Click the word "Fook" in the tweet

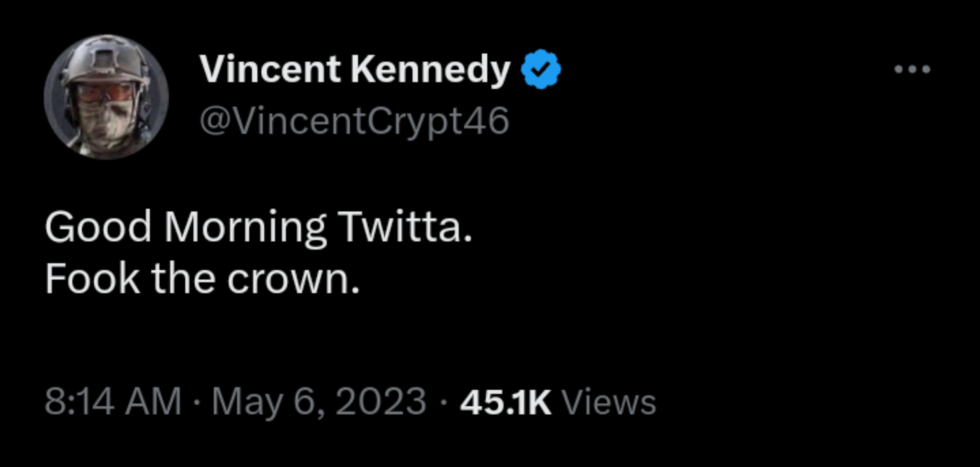92,279
